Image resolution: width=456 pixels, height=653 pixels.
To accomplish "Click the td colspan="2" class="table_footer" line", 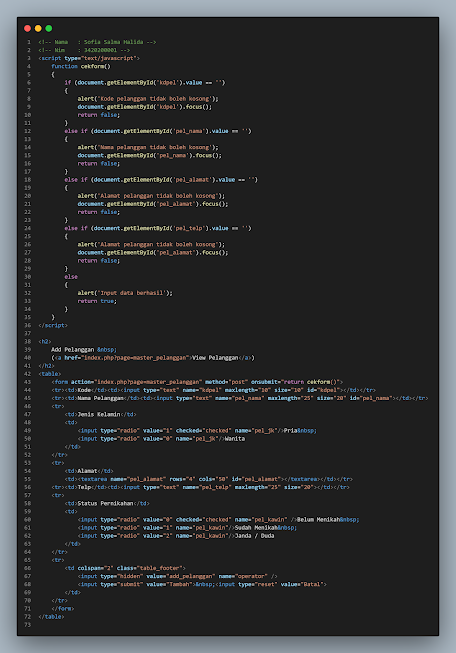I will point(125,568).
